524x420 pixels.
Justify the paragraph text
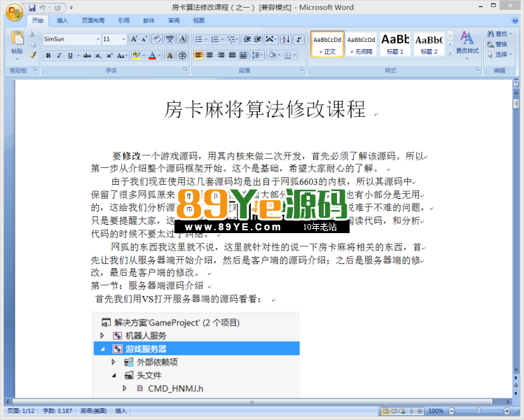233,55
